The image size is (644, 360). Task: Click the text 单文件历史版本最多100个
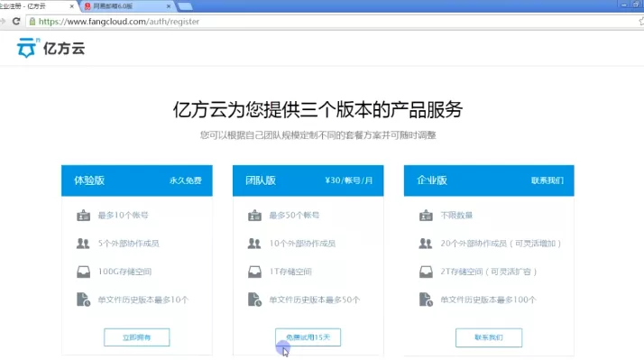pos(488,300)
